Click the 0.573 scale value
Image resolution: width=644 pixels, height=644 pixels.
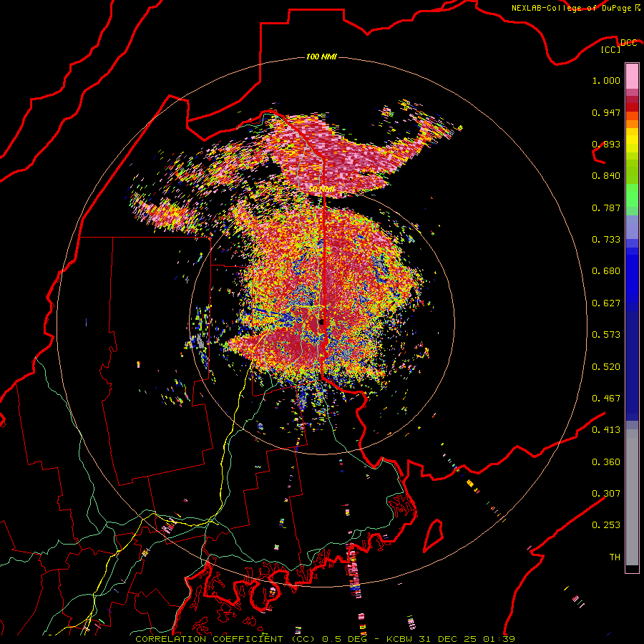pyautogui.click(x=606, y=335)
